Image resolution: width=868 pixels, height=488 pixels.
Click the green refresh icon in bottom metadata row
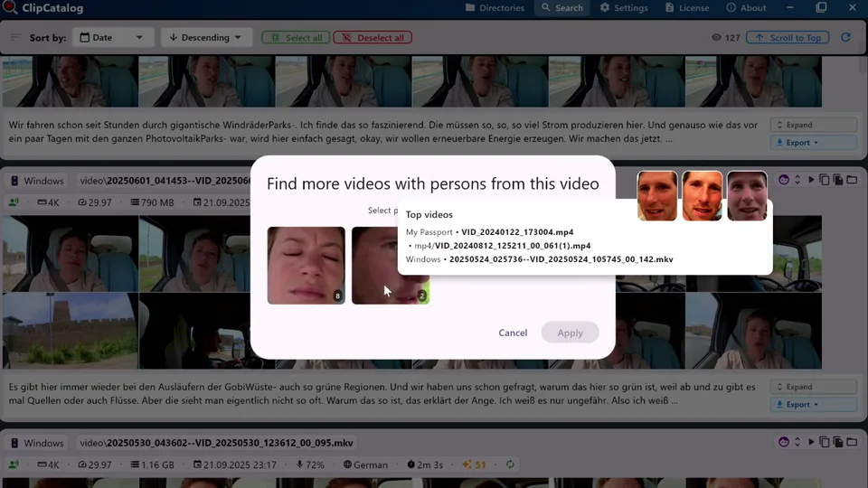pos(510,465)
